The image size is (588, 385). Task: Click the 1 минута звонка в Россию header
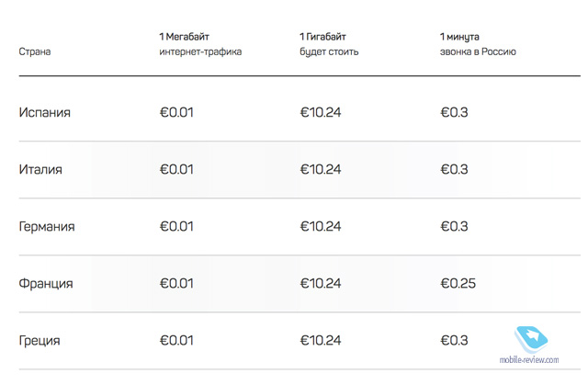478,44
